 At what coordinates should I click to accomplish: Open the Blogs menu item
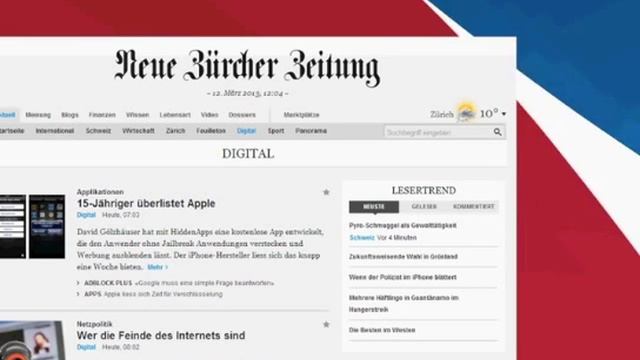(70, 115)
